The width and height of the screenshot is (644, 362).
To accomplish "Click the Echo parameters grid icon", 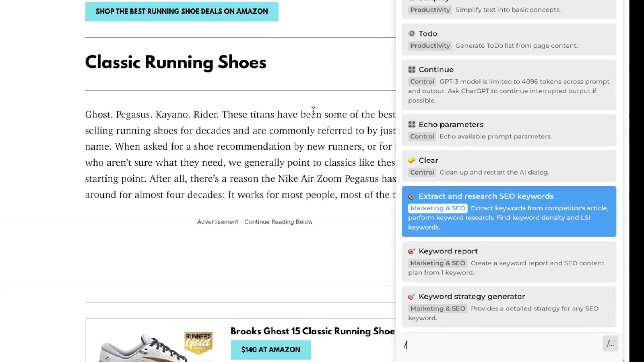I will point(411,124).
